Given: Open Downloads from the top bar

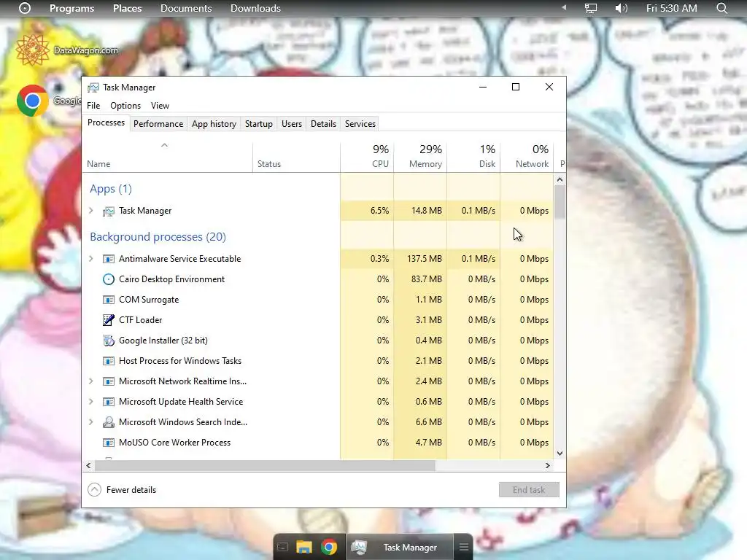Looking at the screenshot, I should (x=255, y=8).
